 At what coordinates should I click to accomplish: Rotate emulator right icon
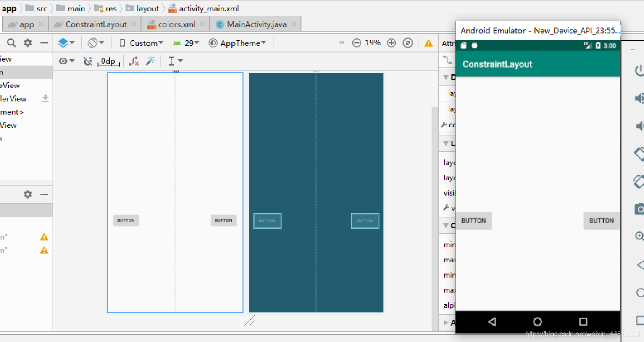pos(639,181)
